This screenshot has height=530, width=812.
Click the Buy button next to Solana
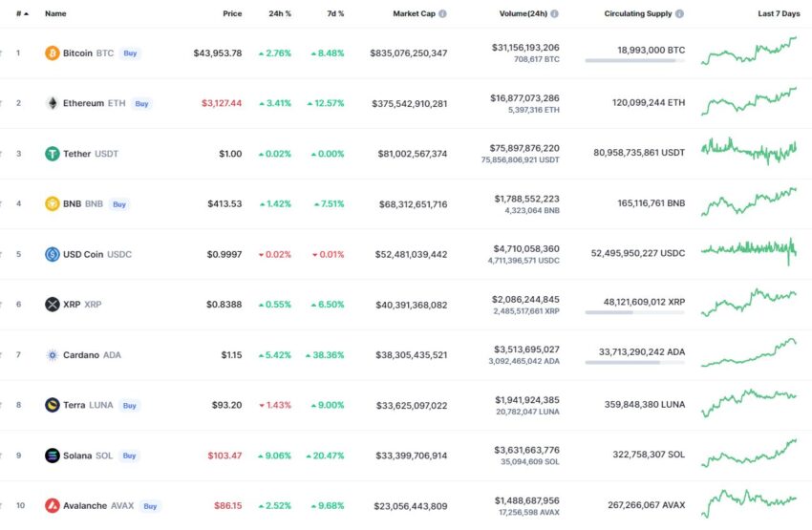(129, 456)
